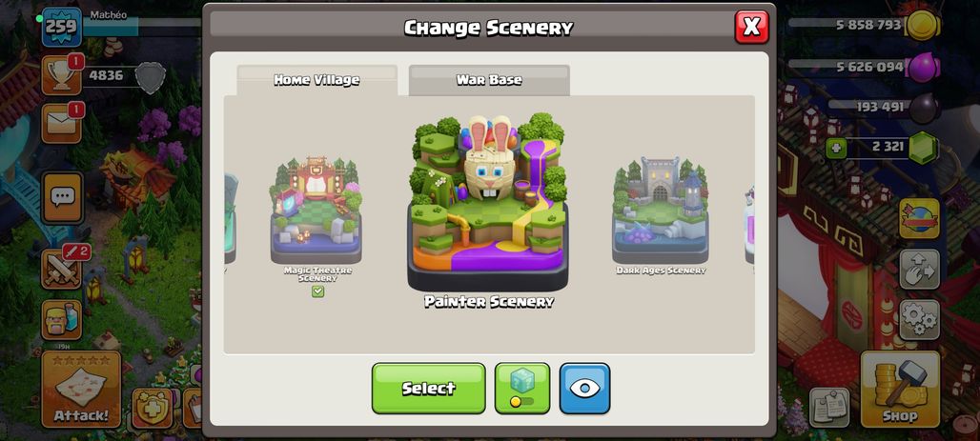Viewport: 980px width, 441px height.
Task: Open the globe events icon
Action: pyautogui.click(x=919, y=219)
